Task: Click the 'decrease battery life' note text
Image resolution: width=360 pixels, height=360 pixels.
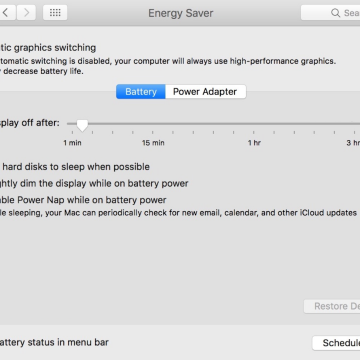Action: (x=43, y=71)
